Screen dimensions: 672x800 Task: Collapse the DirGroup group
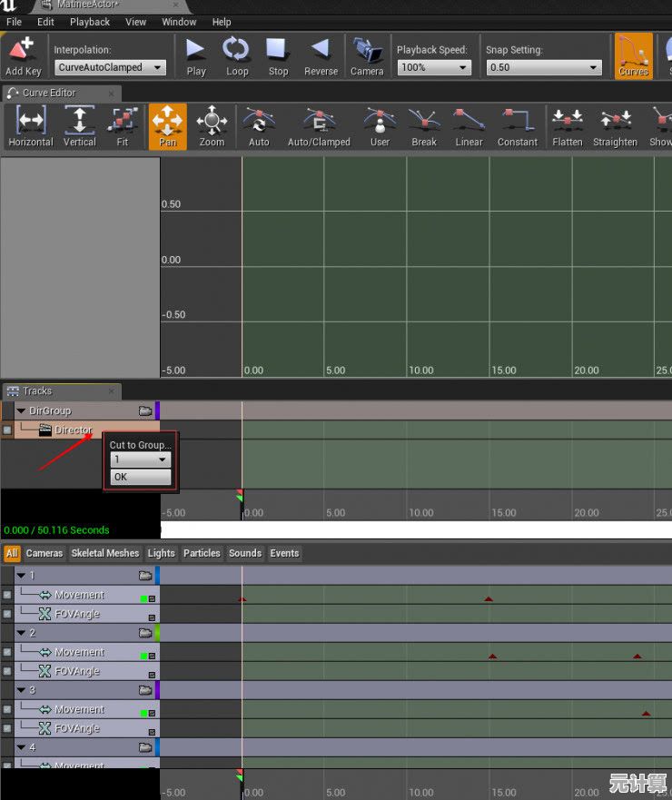point(21,410)
